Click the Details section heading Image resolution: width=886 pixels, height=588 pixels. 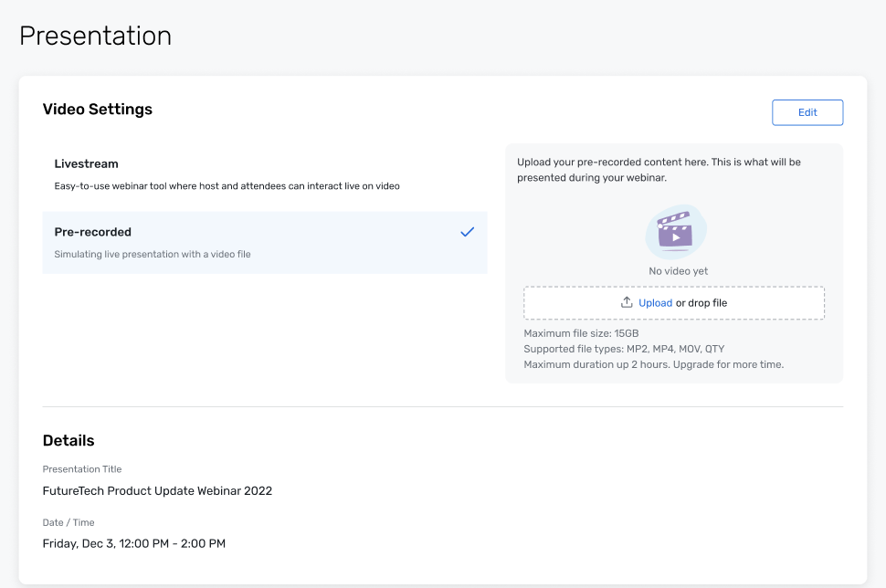69,441
